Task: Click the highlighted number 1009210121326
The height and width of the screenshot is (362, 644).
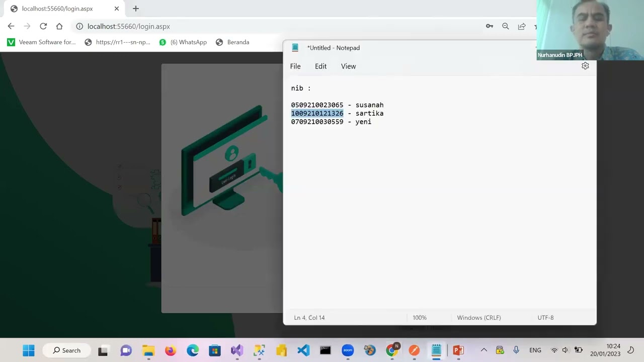Action: point(317,114)
